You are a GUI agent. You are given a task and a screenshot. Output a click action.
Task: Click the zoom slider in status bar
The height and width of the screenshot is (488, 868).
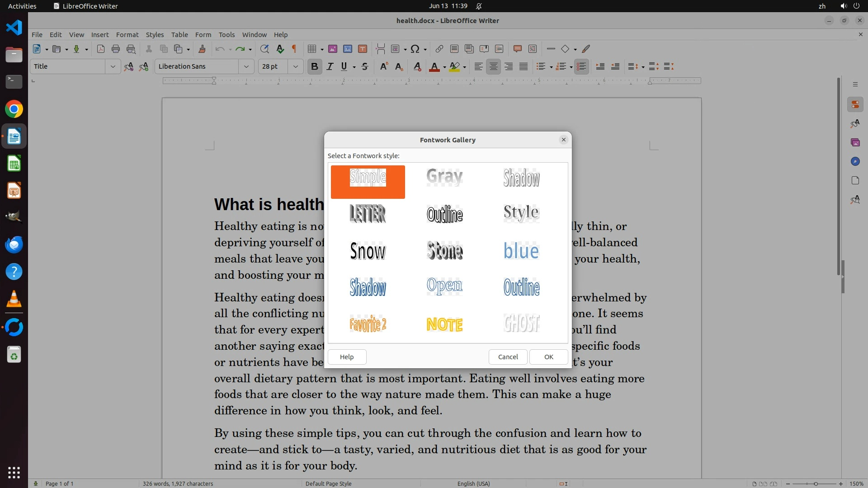pyautogui.click(x=816, y=483)
